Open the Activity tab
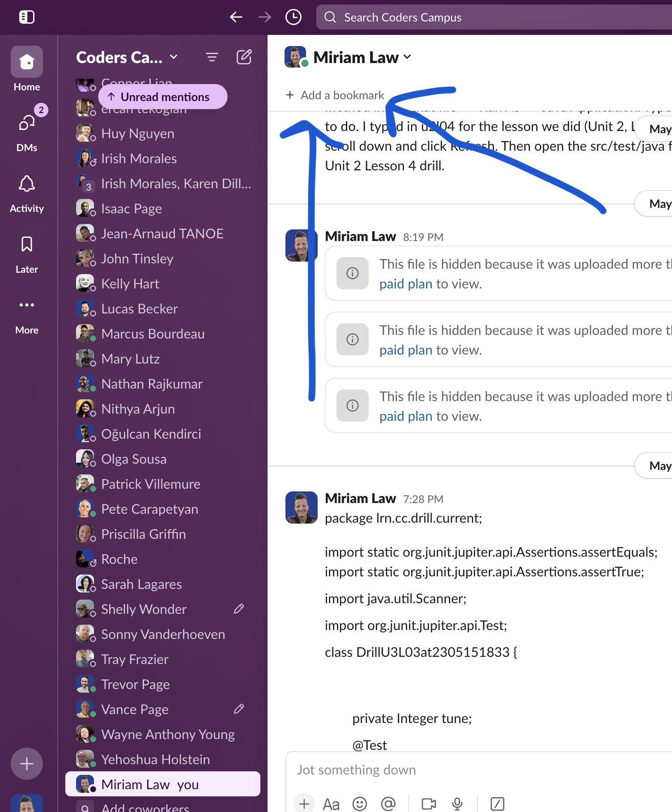Image resolution: width=672 pixels, height=812 pixels. tap(27, 194)
